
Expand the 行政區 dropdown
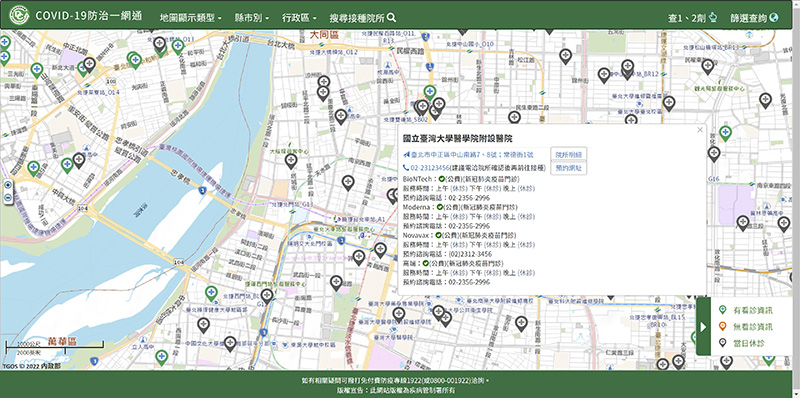click(x=299, y=18)
